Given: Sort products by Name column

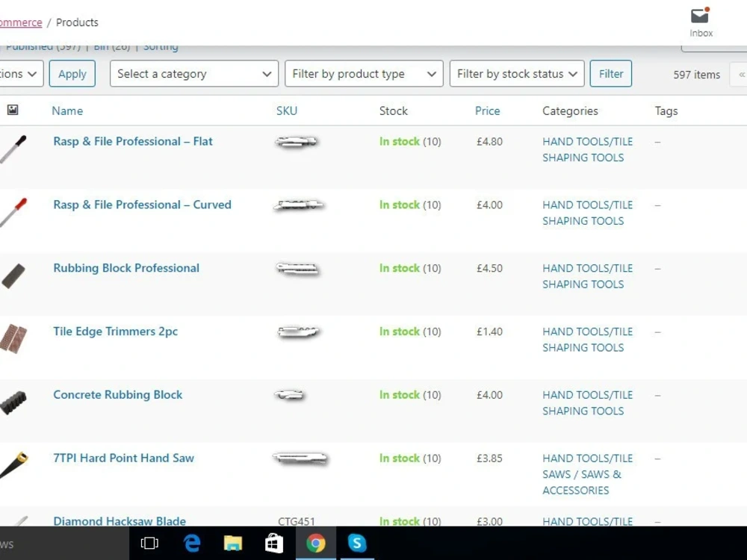Looking at the screenshot, I should pyautogui.click(x=67, y=111).
